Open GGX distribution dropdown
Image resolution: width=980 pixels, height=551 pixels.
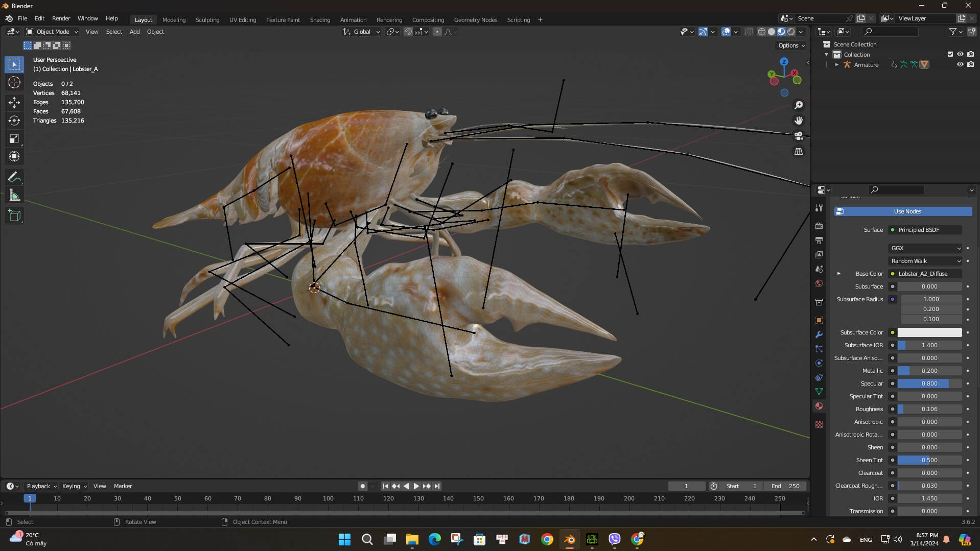click(x=925, y=248)
